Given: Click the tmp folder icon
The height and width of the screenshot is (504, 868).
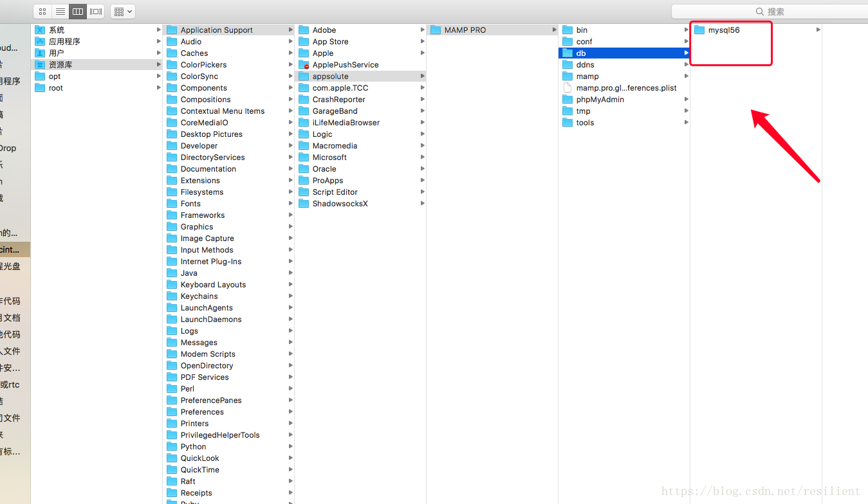Looking at the screenshot, I should 568,111.
